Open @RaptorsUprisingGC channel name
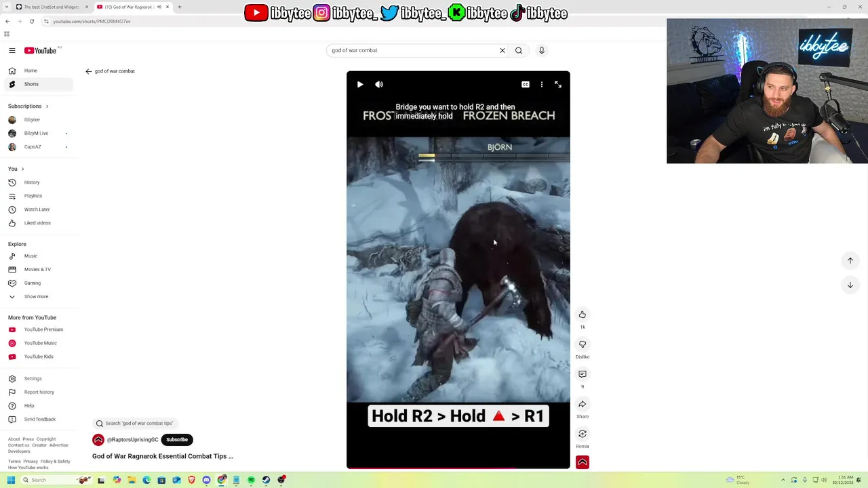 click(132, 440)
